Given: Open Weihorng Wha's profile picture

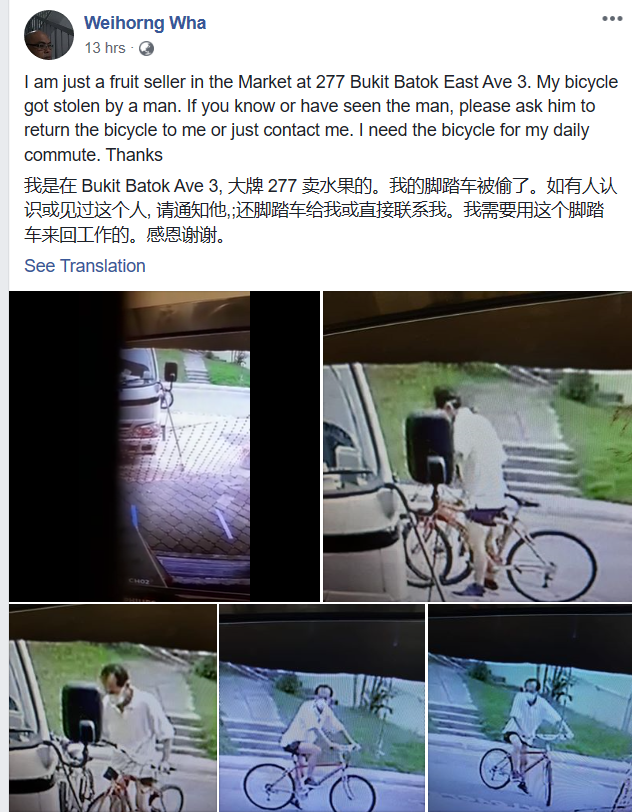Looking at the screenshot, I should click(49, 35).
